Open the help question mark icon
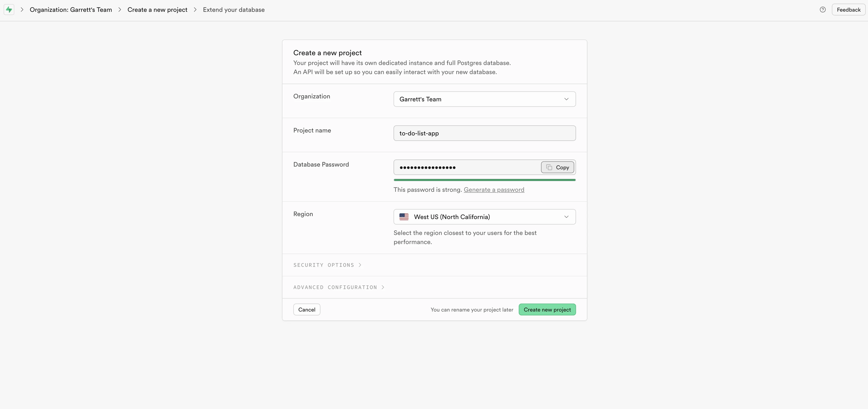 pos(823,10)
